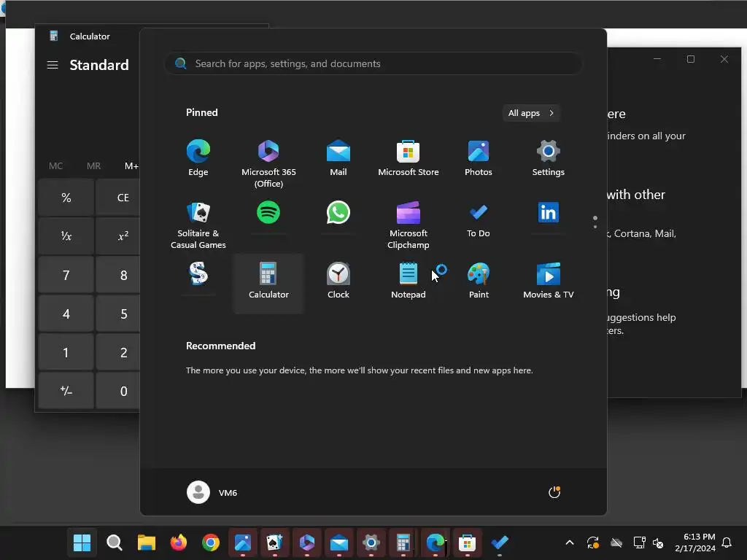Image resolution: width=747 pixels, height=560 pixels.
Task: Open the VM6 user account menu
Action: coord(212,492)
